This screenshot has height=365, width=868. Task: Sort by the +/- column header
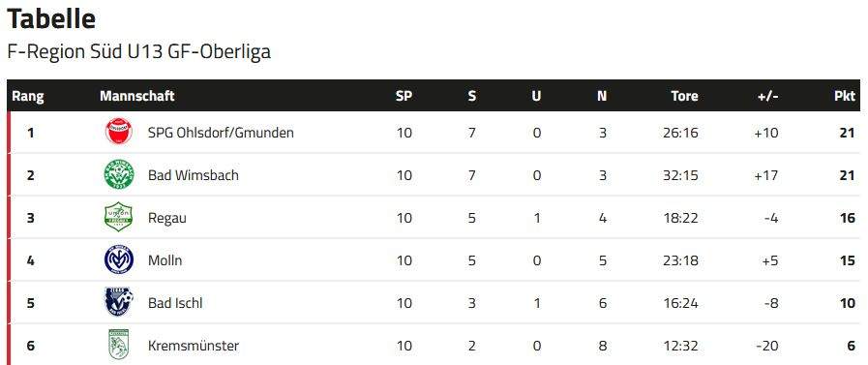[x=767, y=96]
